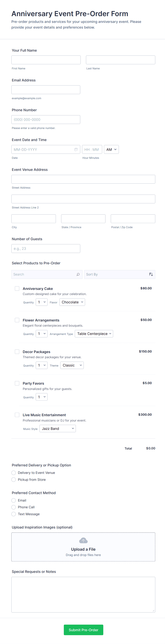
Task: Open the AM/PM dropdown
Action: (x=111, y=150)
